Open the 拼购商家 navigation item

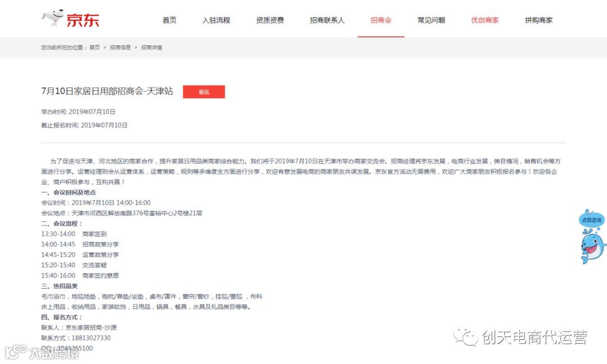coord(538,20)
